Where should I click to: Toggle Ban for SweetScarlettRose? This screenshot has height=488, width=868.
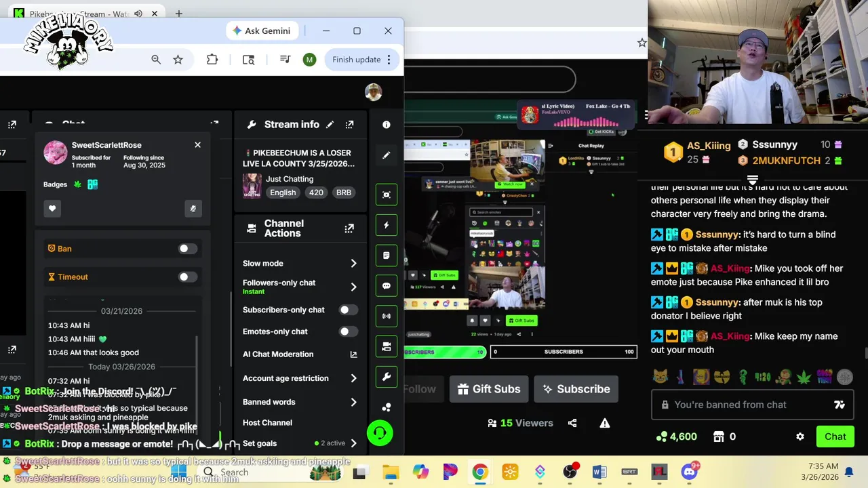pyautogui.click(x=186, y=249)
